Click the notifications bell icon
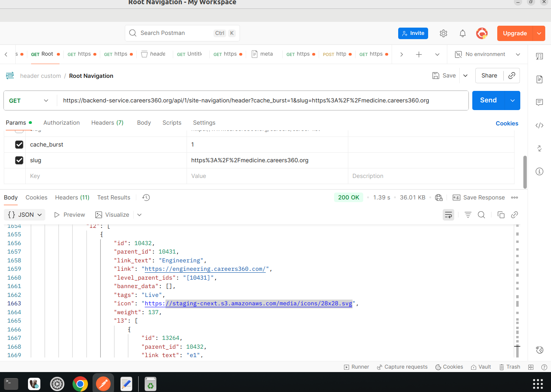551x392 pixels. [462, 33]
